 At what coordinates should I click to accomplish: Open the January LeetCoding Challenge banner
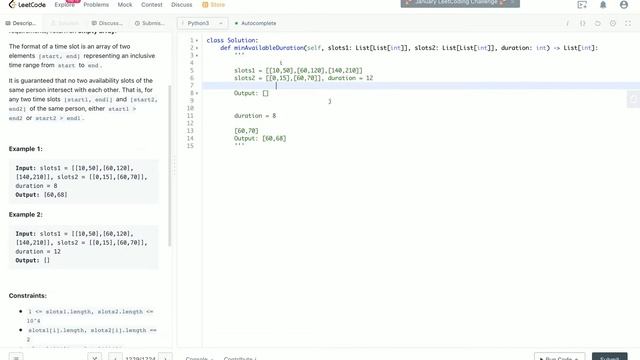(x=460, y=3)
